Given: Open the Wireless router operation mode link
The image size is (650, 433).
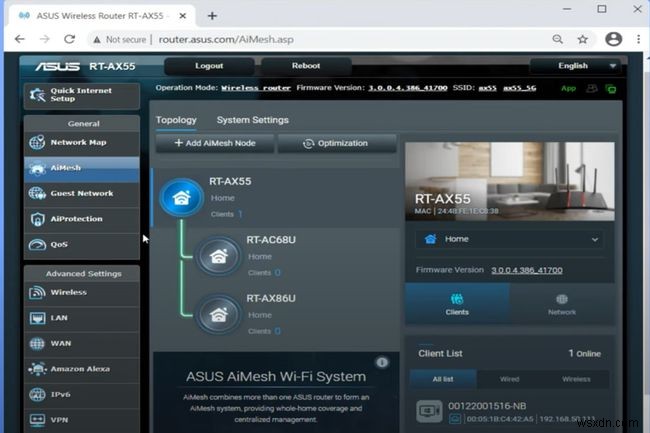Looking at the screenshot, I should pyautogui.click(x=256, y=88).
